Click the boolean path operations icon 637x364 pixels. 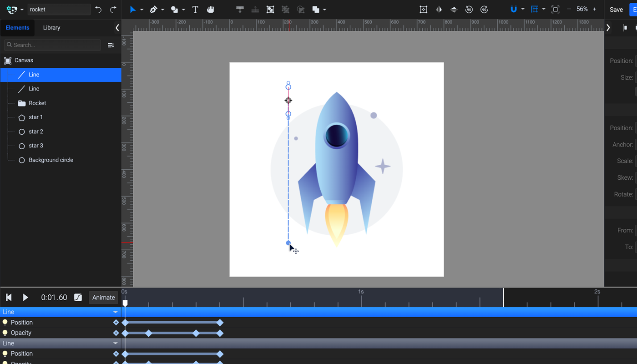point(316,10)
